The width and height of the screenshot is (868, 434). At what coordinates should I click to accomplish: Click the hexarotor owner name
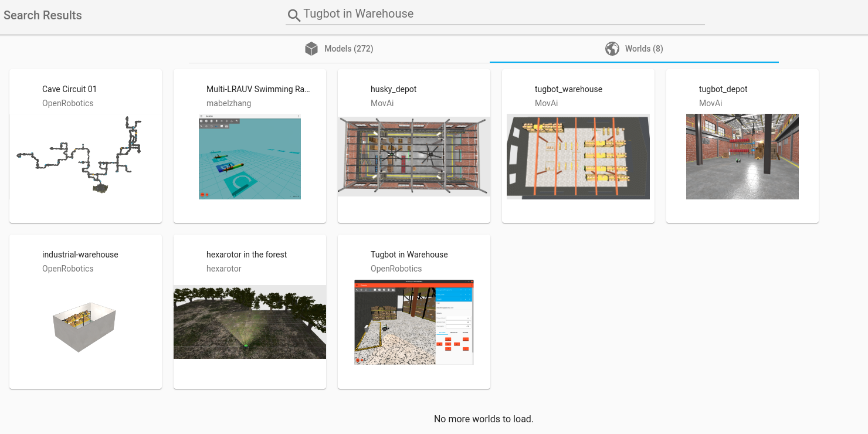click(x=223, y=269)
